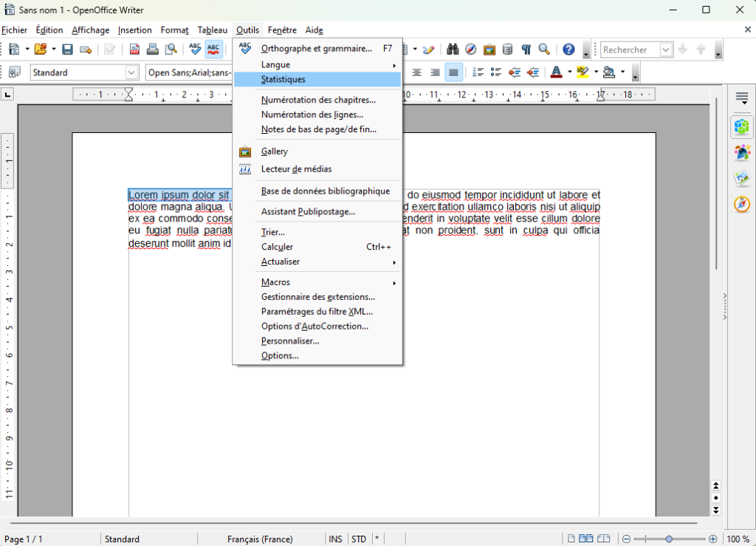This screenshot has height=546, width=756.
Task: Open the Rechercher search box dropdown
Action: [x=666, y=50]
